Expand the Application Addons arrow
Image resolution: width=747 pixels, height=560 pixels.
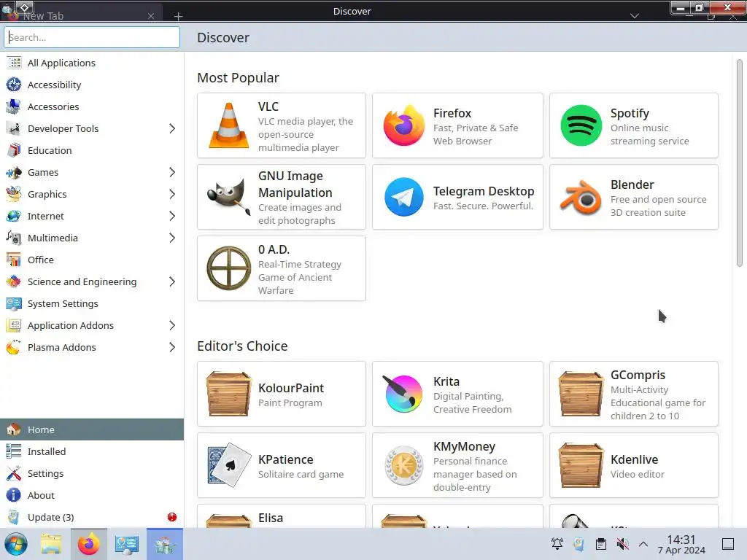coord(172,326)
